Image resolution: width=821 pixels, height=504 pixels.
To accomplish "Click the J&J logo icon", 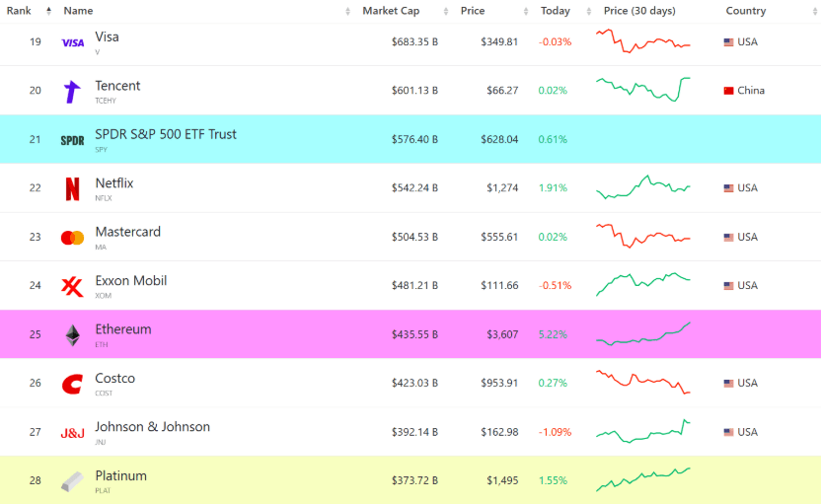I will click(x=72, y=433).
